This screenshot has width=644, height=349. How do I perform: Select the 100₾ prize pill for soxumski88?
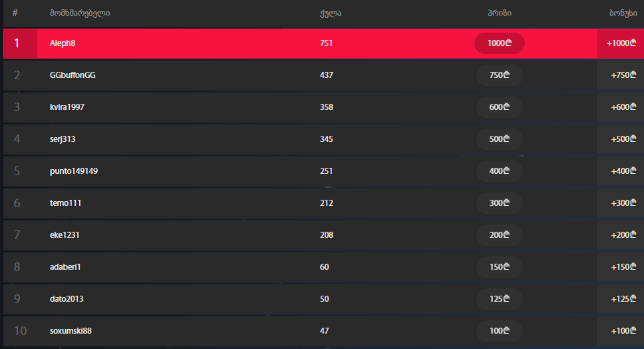click(x=500, y=331)
